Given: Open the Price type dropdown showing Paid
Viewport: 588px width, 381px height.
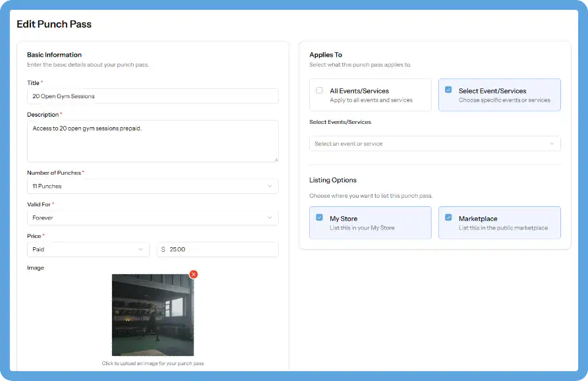Looking at the screenshot, I should tap(88, 249).
